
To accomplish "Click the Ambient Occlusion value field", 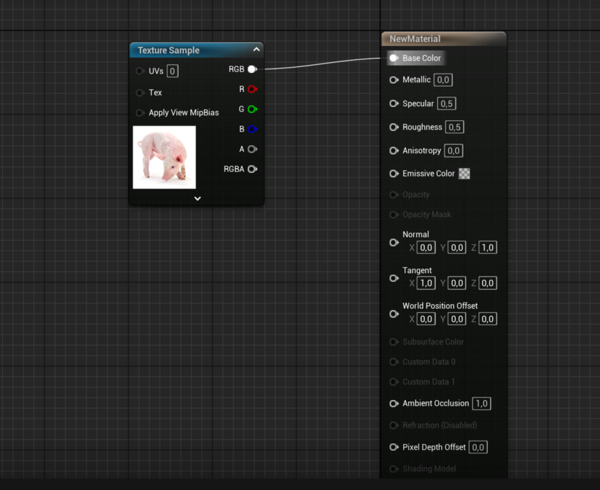I will tap(482, 404).
